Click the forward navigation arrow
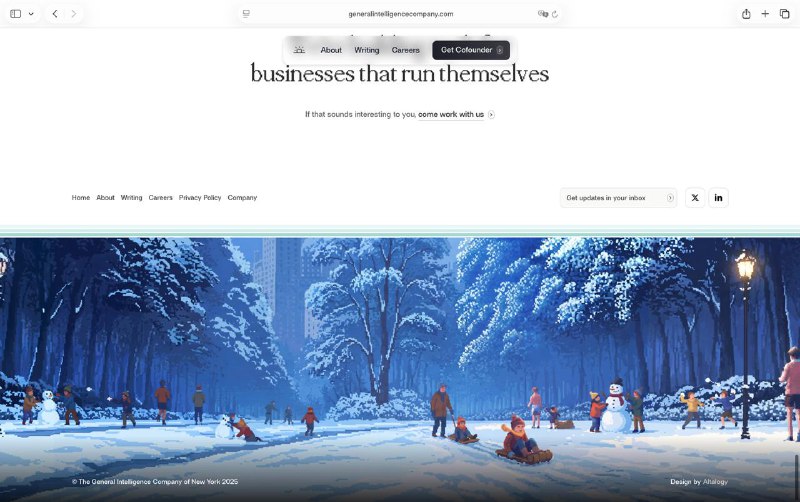The width and height of the screenshot is (800, 502). pos(74,14)
